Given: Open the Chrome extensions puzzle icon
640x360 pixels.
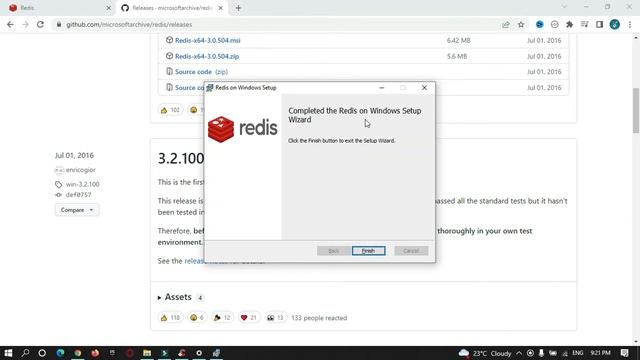Looking at the screenshot, I should pos(569,24).
